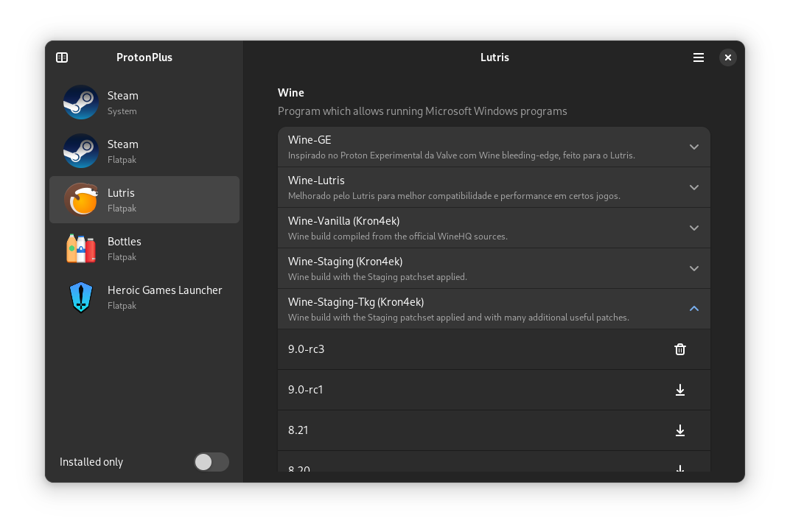Click the 9.0-rc3 version label
Screen dimensions: 790x532
pos(306,349)
